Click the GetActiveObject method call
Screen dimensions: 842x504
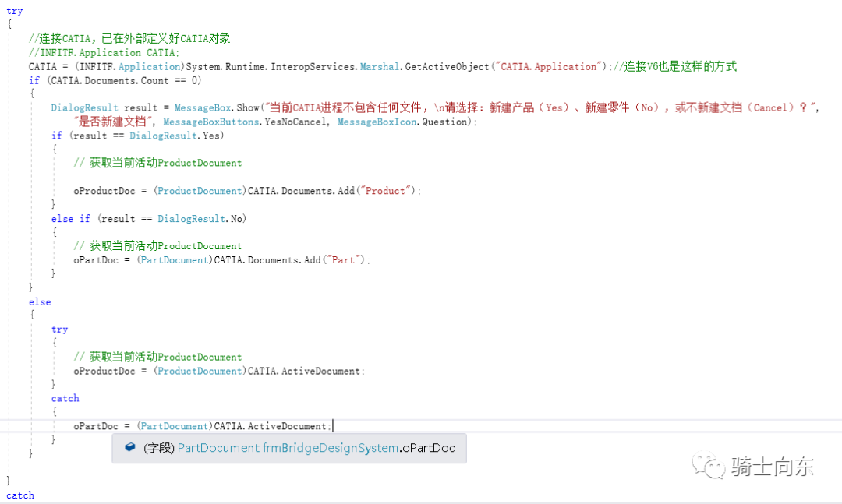[448, 66]
